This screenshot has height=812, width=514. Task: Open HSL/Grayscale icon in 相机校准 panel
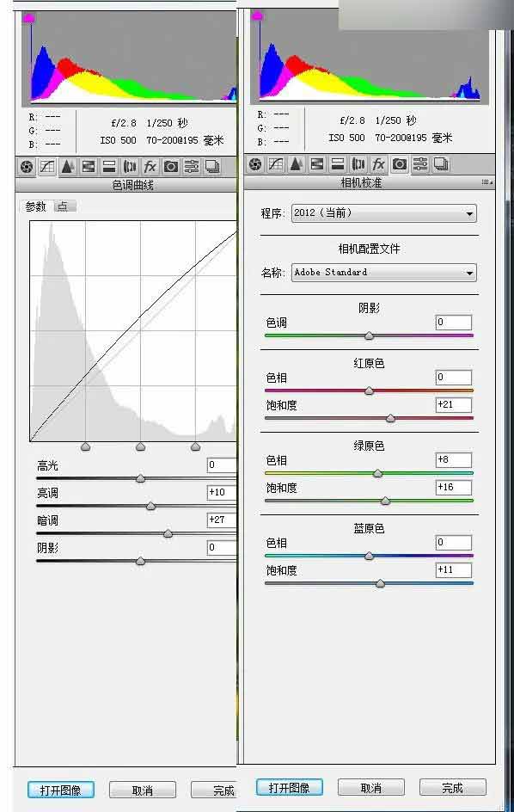coord(317,164)
